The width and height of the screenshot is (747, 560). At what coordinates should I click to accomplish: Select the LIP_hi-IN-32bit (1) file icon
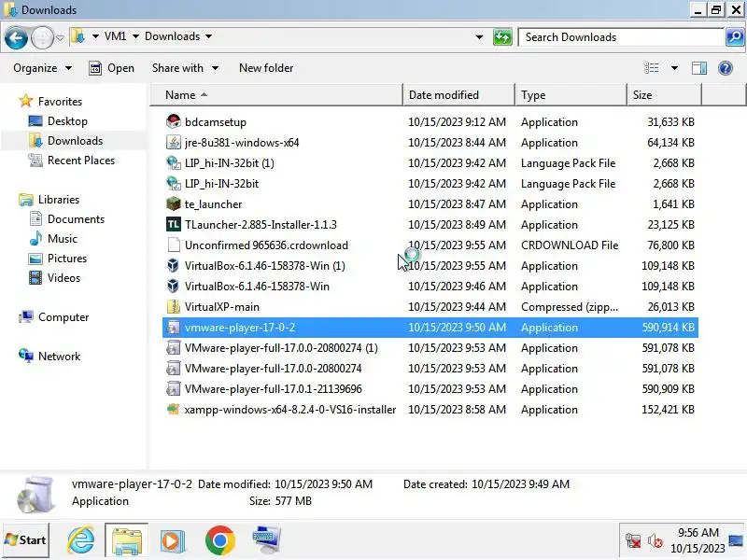click(174, 162)
